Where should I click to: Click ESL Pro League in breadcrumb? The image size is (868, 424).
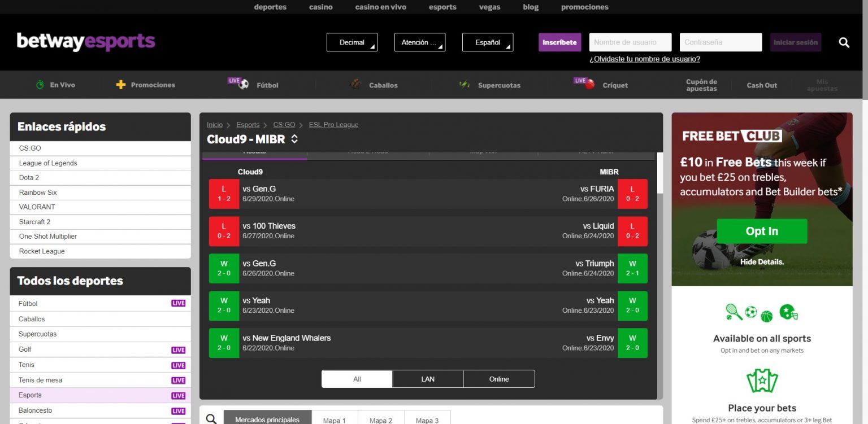[x=333, y=125]
